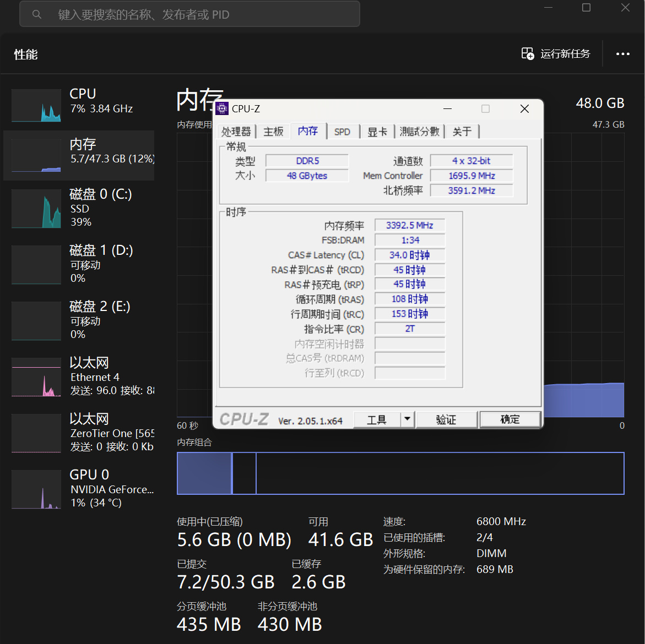Click the search magnifier icon in Task Manager
This screenshot has width=645, height=644.
(x=36, y=14)
